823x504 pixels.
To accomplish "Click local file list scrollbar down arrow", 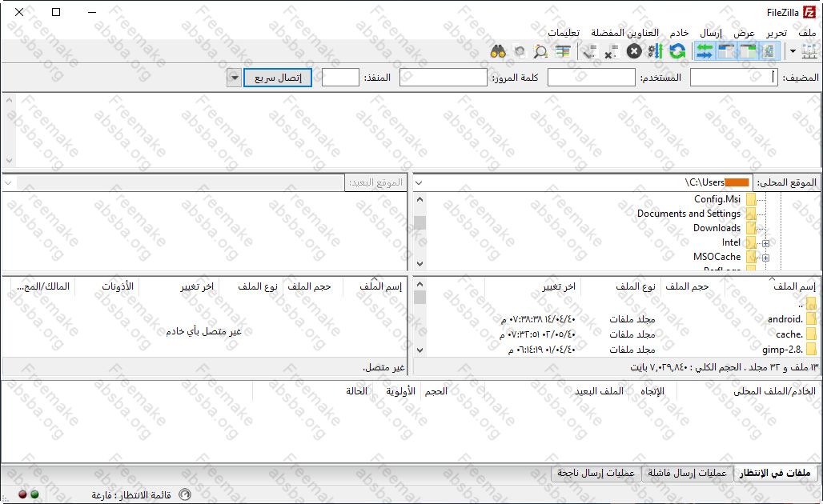I will [420, 350].
